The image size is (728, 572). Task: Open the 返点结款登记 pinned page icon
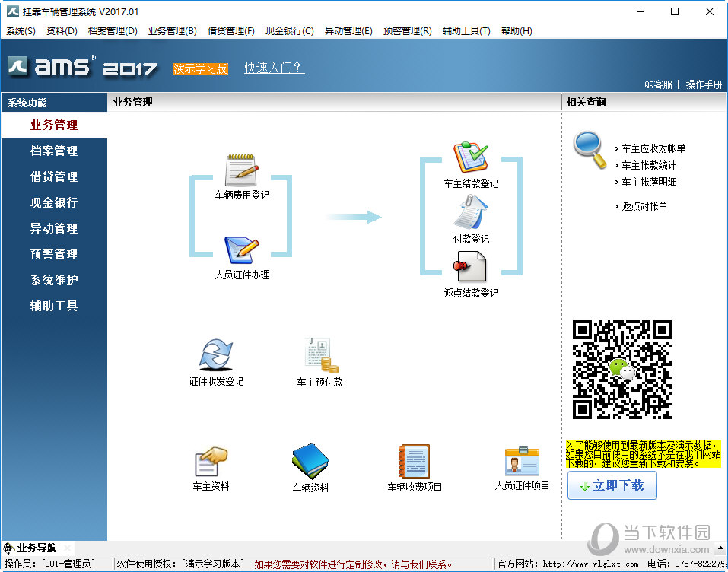click(470, 266)
